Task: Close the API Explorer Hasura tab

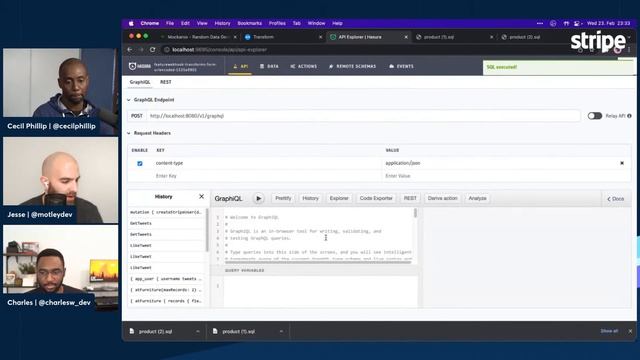Action: pos(406,37)
